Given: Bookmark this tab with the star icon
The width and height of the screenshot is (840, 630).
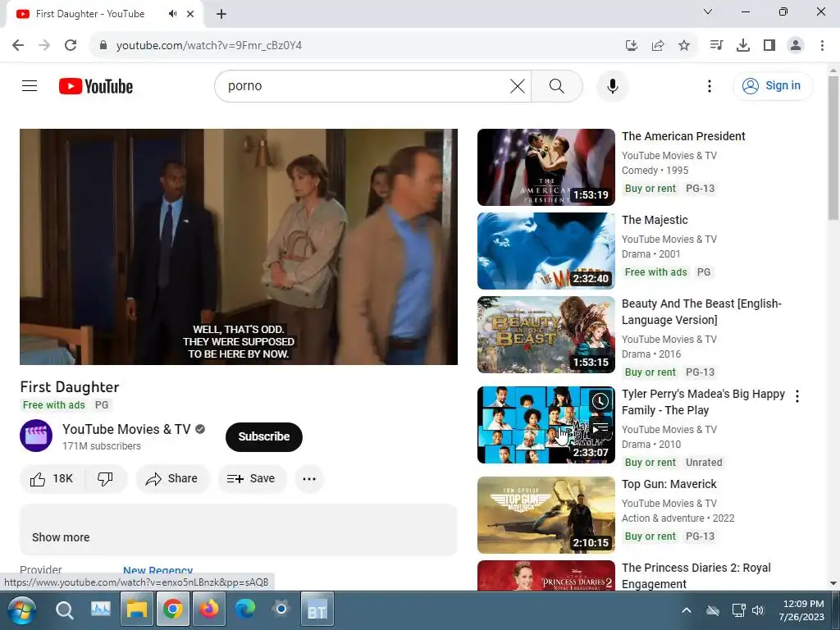Looking at the screenshot, I should [x=684, y=46].
